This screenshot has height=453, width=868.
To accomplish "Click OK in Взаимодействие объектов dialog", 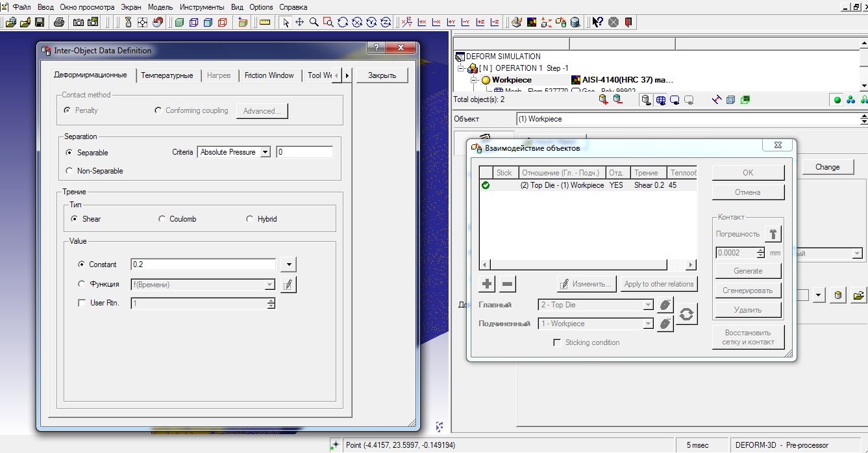I will (748, 173).
